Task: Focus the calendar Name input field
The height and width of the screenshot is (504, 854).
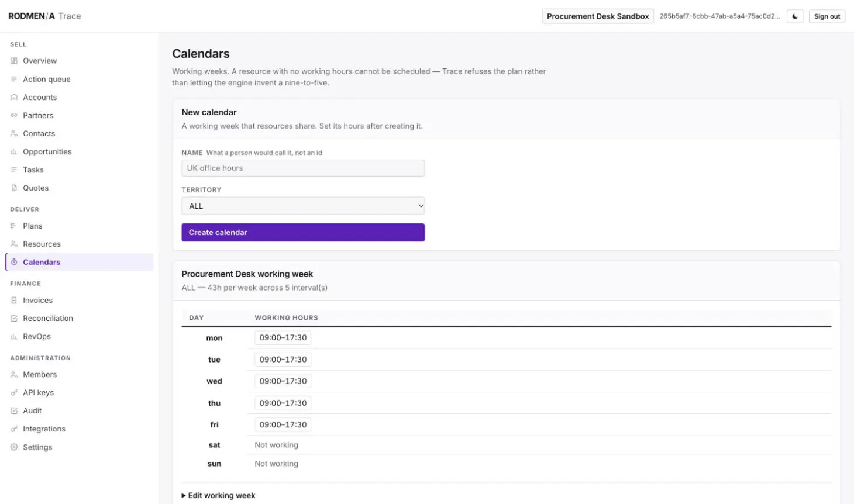Action: tap(303, 168)
